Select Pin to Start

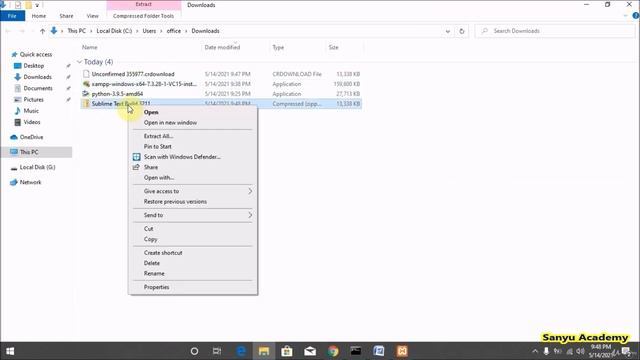pyautogui.click(x=158, y=147)
